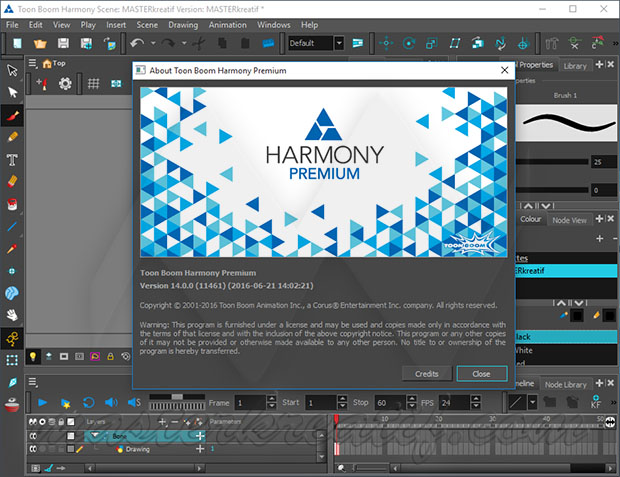The image size is (620, 477).
Task: Expand the Drawing layer parameters plus
Action: (x=200, y=449)
